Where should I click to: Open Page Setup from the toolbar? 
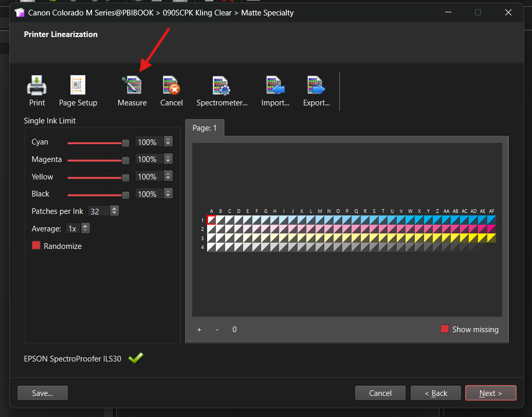pos(78,86)
